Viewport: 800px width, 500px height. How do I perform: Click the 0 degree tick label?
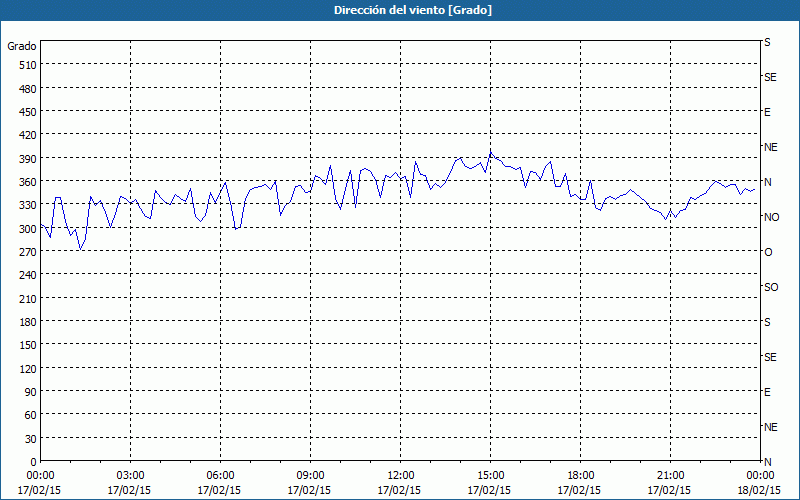pos(34,462)
